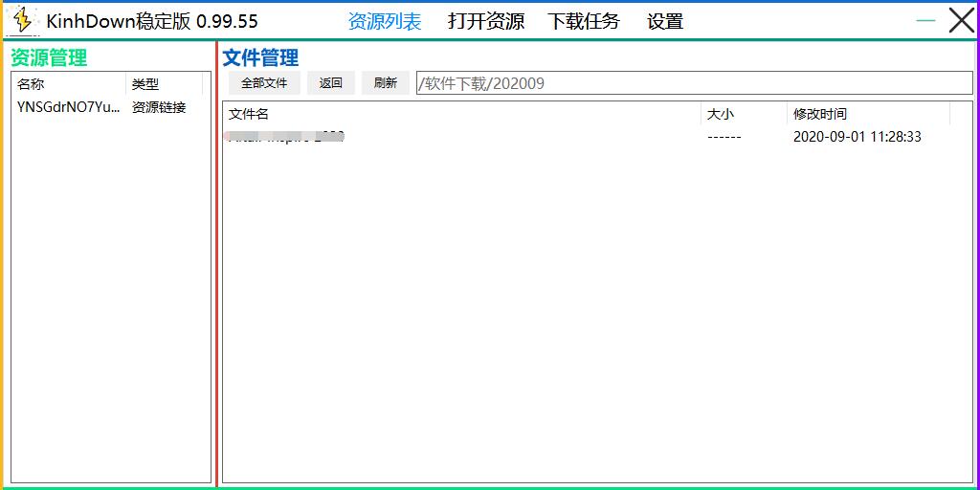
Task: Refresh the file list with 刷新
Action: pyautogui.click(x=385, y=83)
